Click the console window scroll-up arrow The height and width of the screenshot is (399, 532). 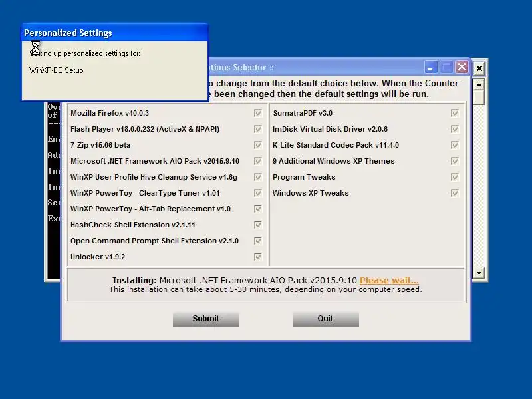click(479, 84)
